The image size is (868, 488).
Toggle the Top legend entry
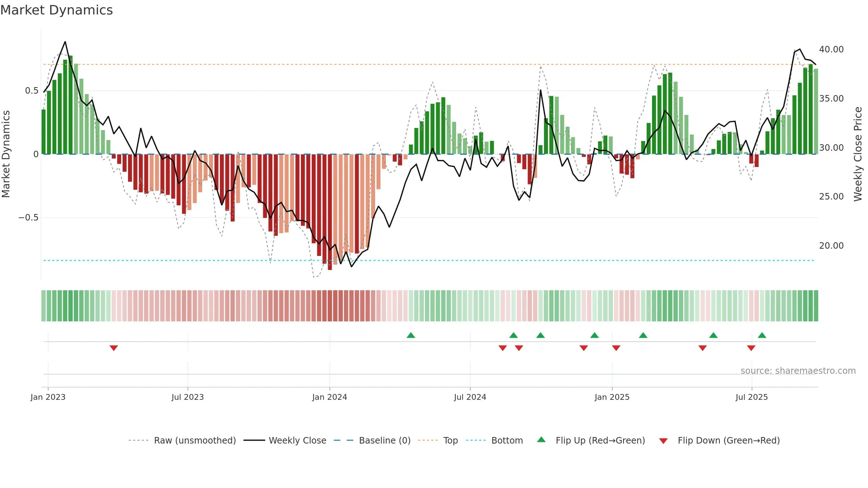pos(438,440)
